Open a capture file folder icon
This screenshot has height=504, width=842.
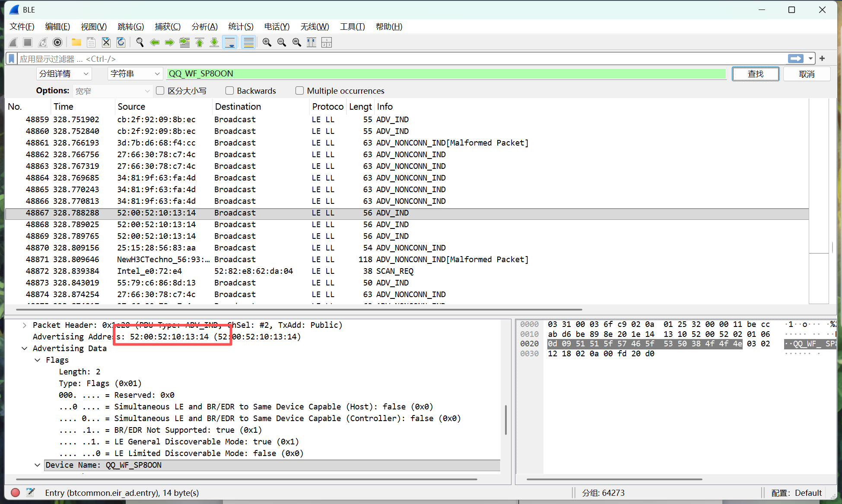pos(76,42)
